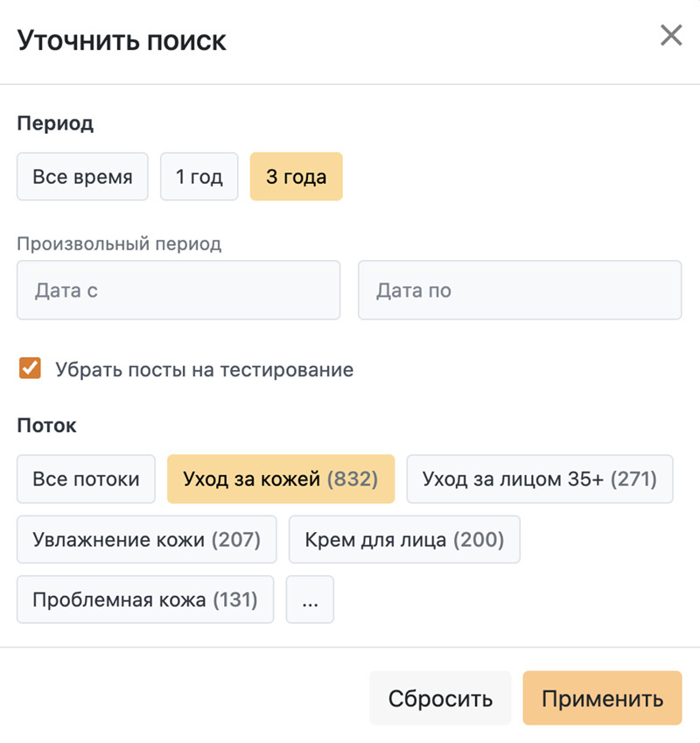Viewport: 700px width, 743px height.
Task: Click the Дата по date field
Action: 519,290
